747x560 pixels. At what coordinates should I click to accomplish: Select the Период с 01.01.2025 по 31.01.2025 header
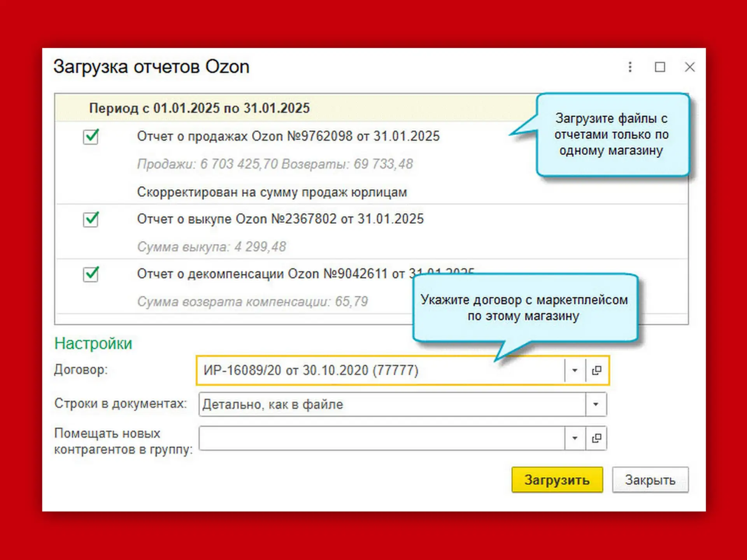click(x=199, y=108)
